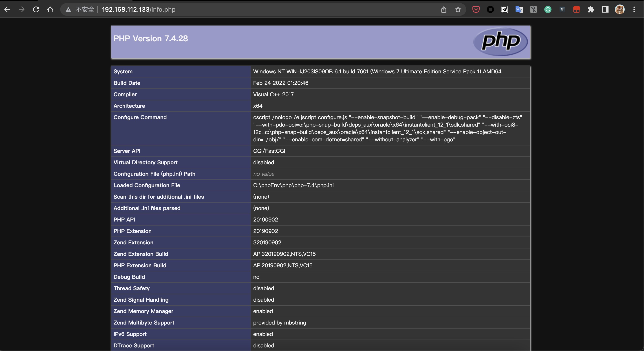Go to the browser home page

pyautogui.click(x=50, y=9)
